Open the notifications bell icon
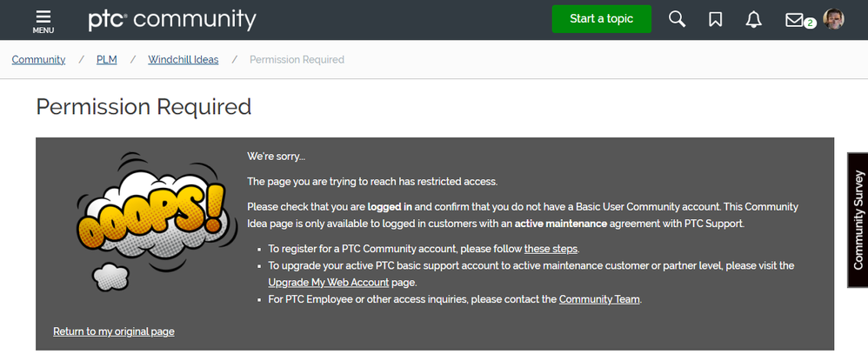This screenshot has height=361, width=868. 753,19
